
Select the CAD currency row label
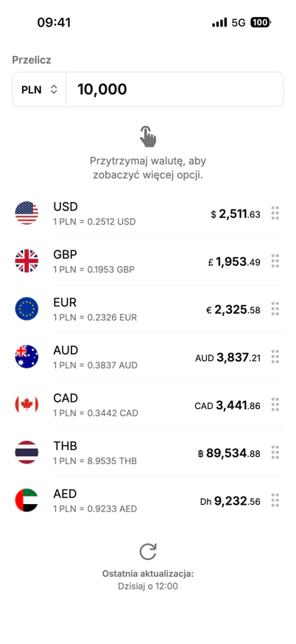coord(66,398)
